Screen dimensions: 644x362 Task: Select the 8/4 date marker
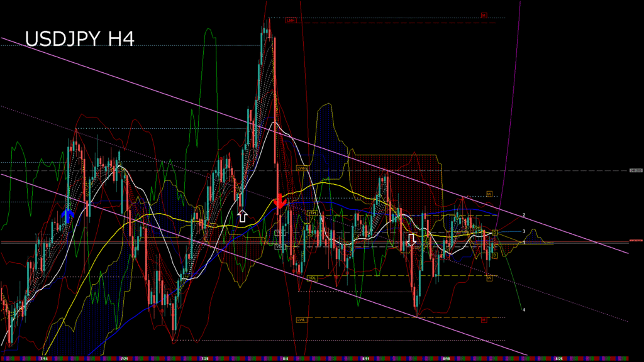285,359
